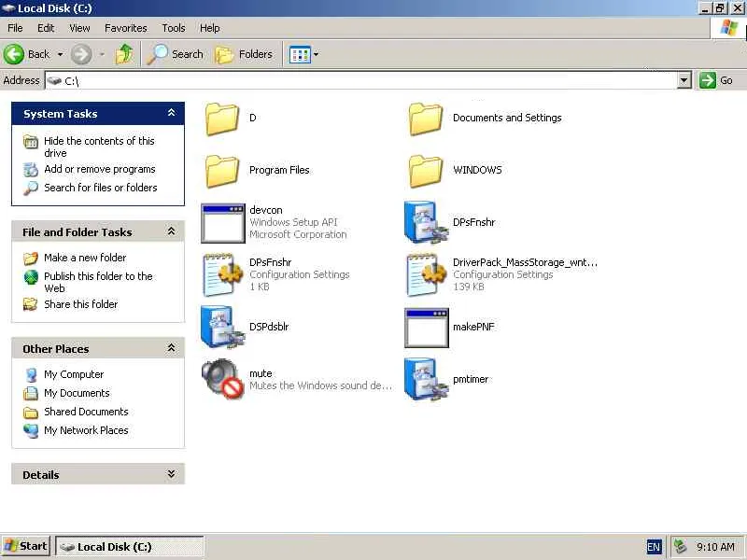This screenshot has width=747, height=560.
Task: Open the View menu
Action: [x=79, y=28]
